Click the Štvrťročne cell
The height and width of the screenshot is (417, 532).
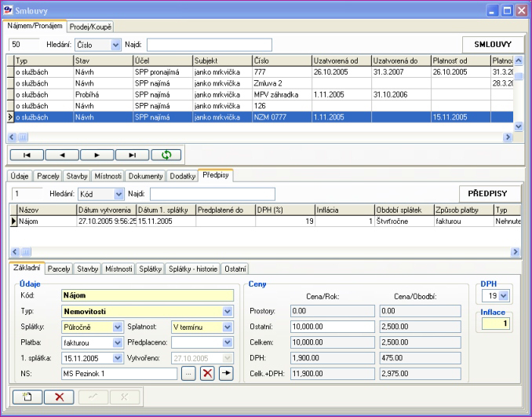click(x=404, y=221)
